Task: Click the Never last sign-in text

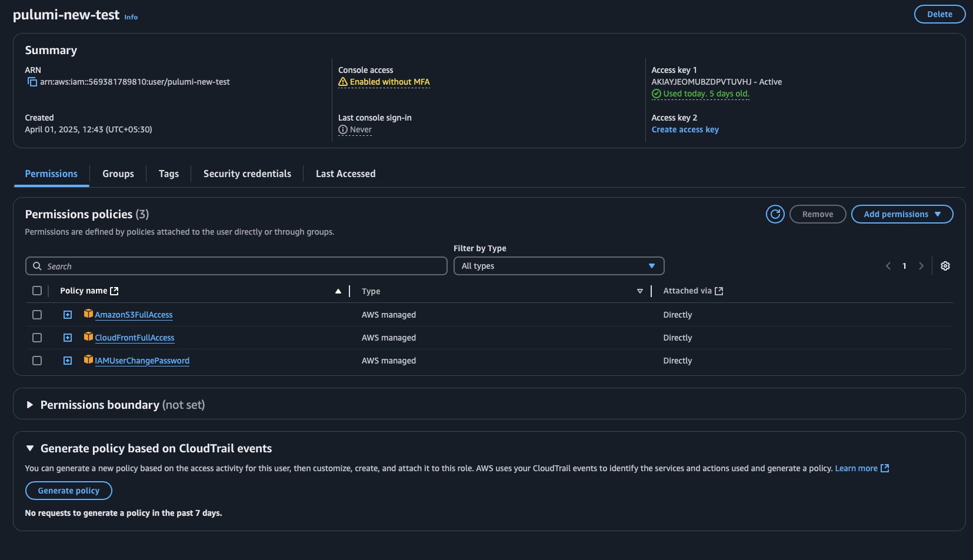Action: click(361, 129)
